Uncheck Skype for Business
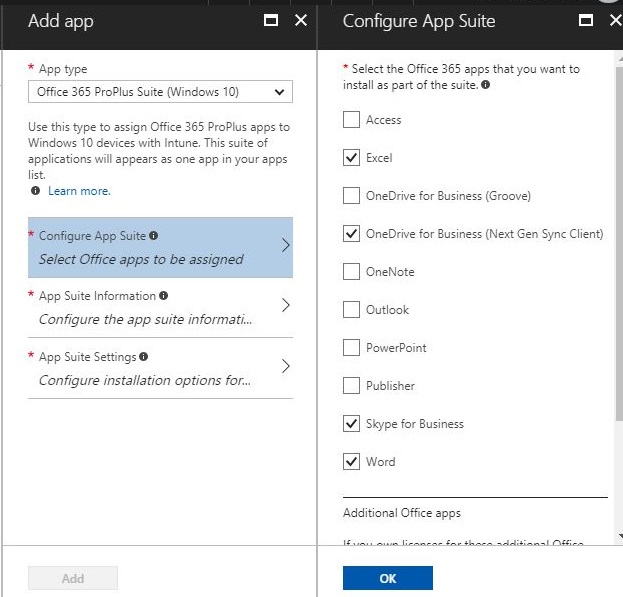This screenshot has height=597, width=623. click(x=351, y=423)
